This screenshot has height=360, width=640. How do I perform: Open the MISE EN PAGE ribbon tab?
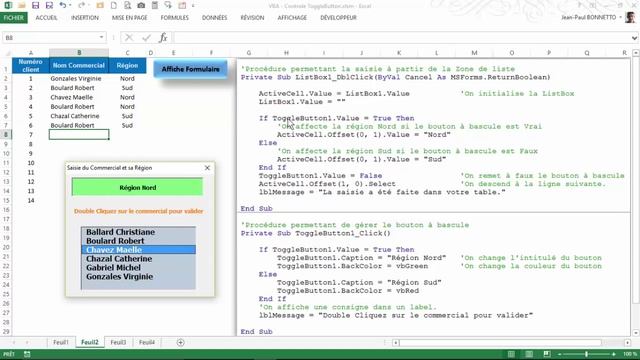click(130, 18)
